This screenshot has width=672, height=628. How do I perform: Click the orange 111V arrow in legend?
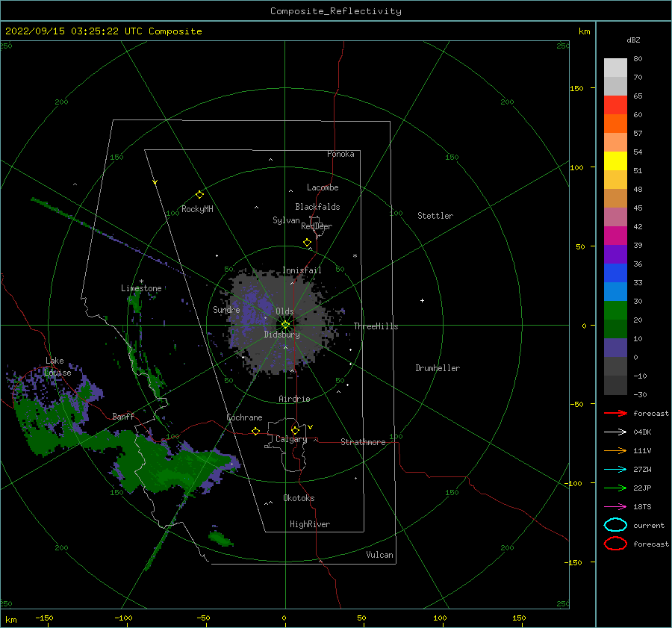pos(615,450)
